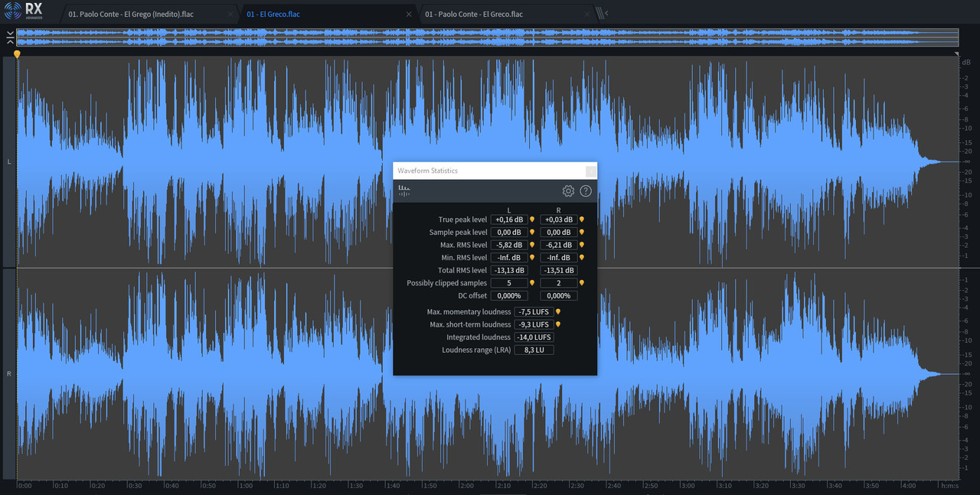Close the Waveform Statistics window
This screenshot has height=495, width=980.
590,171
